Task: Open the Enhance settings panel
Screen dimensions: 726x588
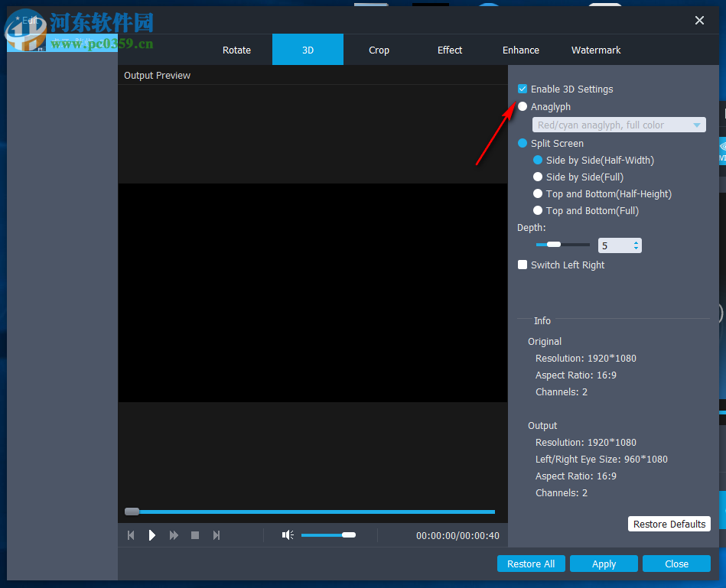Action: click(x=520, y=50)
